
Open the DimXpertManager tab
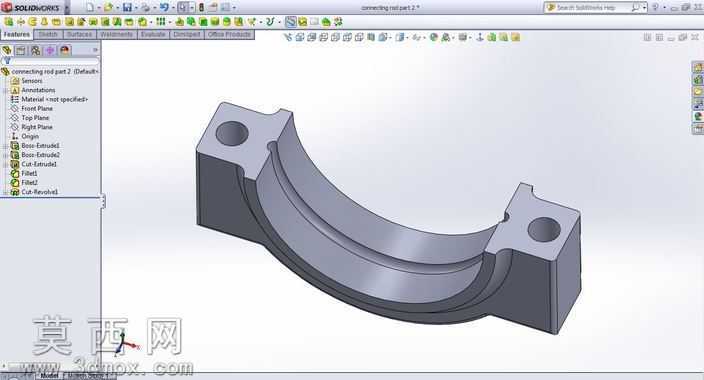tap(50, 50)
